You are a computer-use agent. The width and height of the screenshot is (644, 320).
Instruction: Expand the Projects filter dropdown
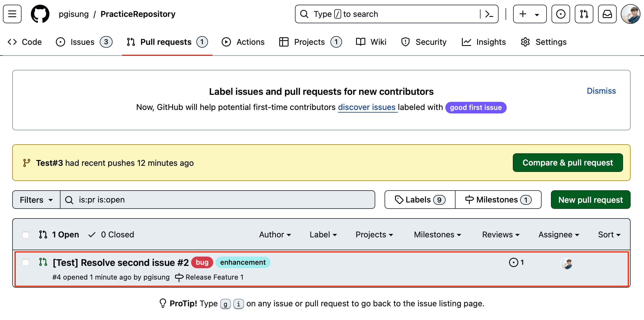pos(374,234)
